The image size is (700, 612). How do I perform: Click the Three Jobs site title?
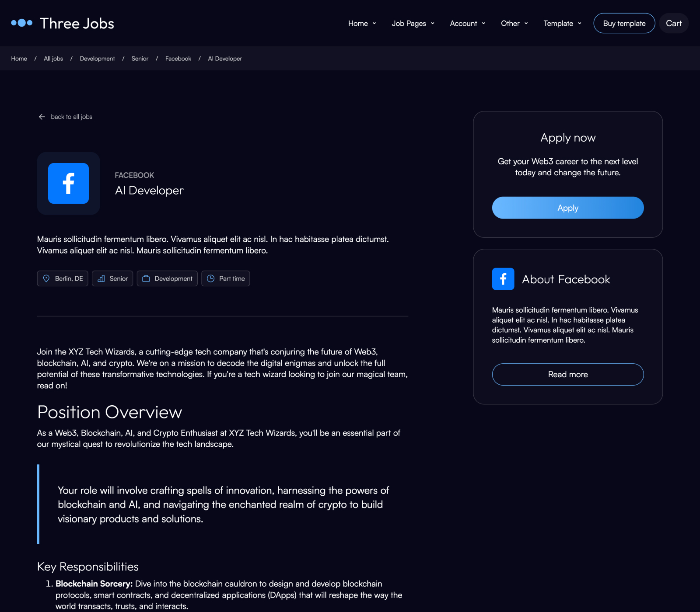point(77,23)
